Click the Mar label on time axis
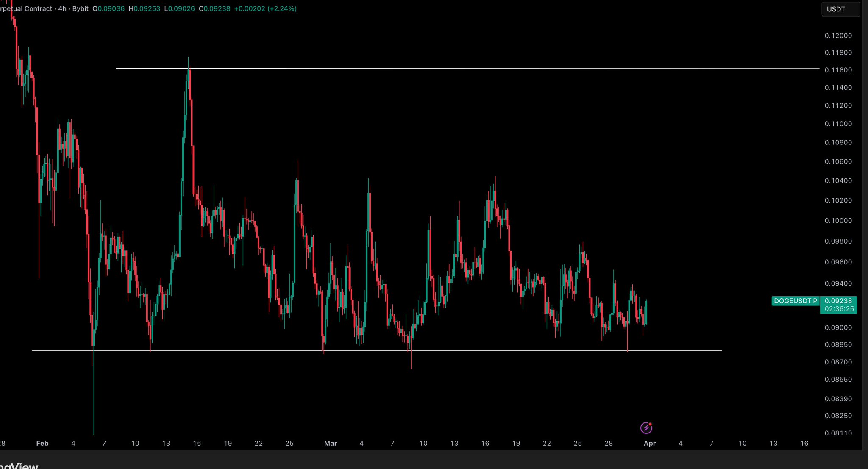 331,443
